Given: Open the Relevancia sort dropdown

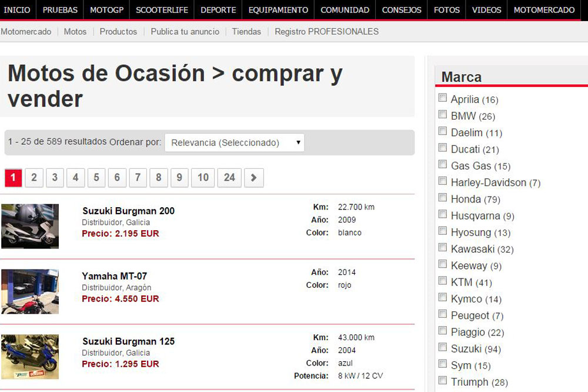Looking at the screenshot, I should 235,142.
